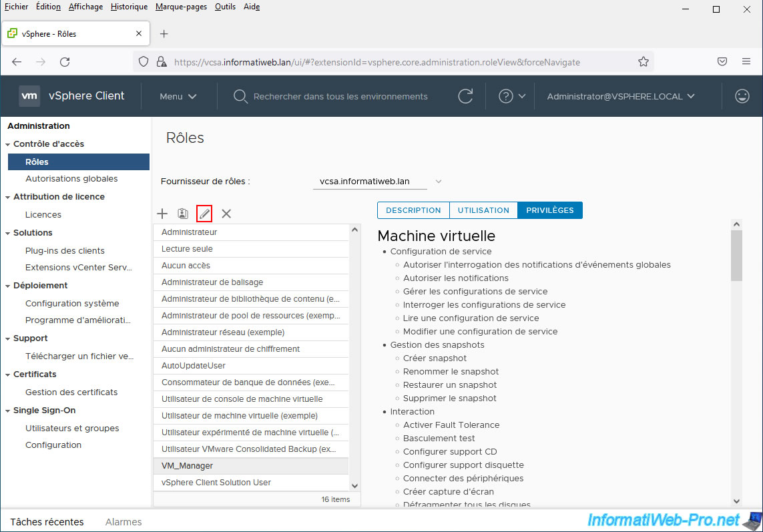The width and height of the screenshot is (763, 532).
Task: Select the Administrateur de balisage role
Action: click(x=251, y=282)
